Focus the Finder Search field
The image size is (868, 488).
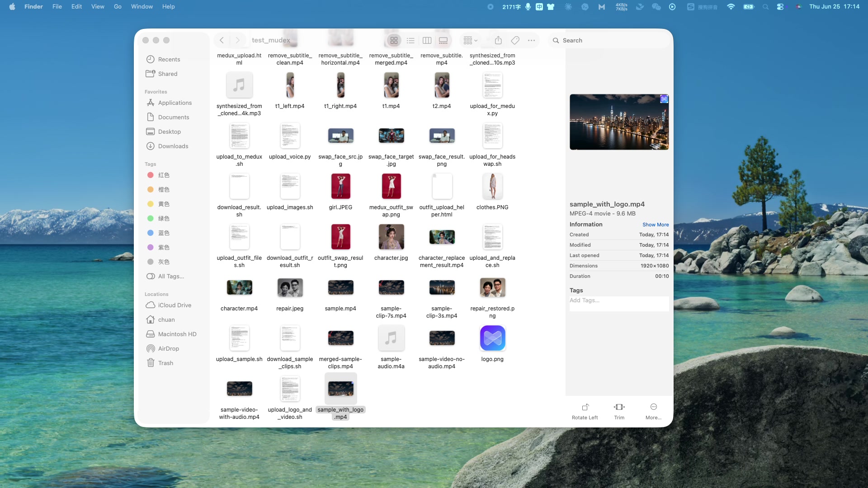(609, 41)
